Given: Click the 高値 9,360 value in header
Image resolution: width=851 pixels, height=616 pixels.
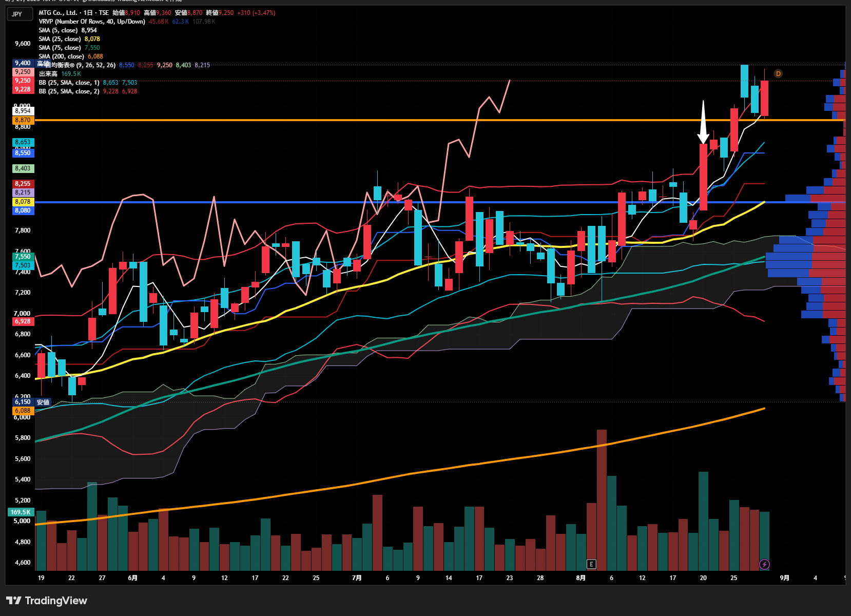Looking at the screenshot, I should click(x=158, y=13).
